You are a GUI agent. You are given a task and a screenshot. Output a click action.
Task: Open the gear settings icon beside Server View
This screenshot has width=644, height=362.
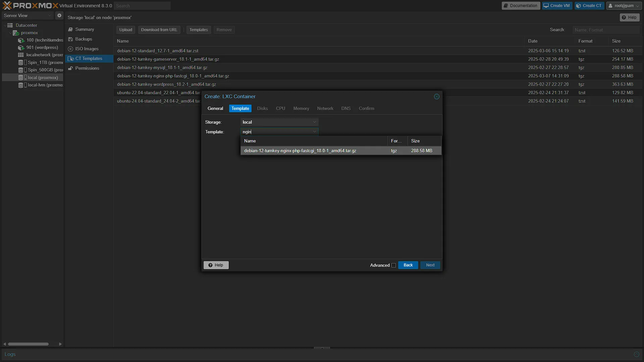[x=59, y=15]
